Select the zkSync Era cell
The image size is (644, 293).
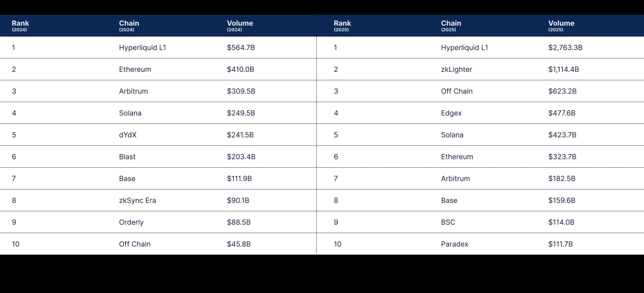(137, 200)
